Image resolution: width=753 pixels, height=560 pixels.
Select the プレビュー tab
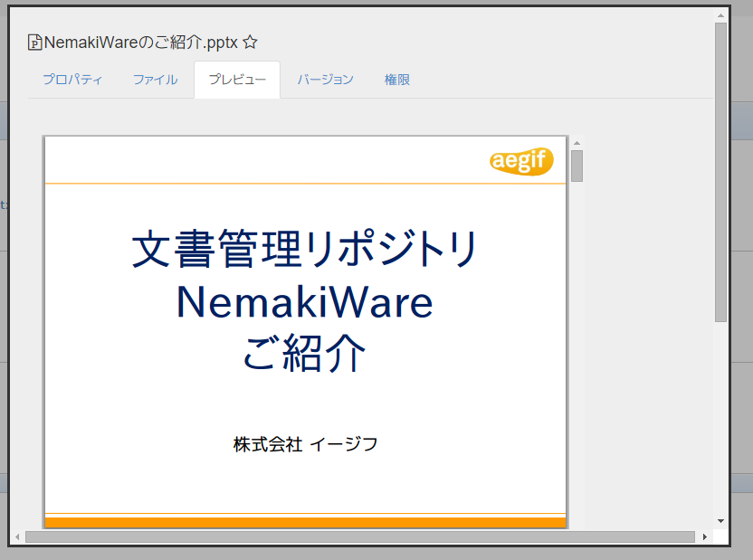(237, 80)
